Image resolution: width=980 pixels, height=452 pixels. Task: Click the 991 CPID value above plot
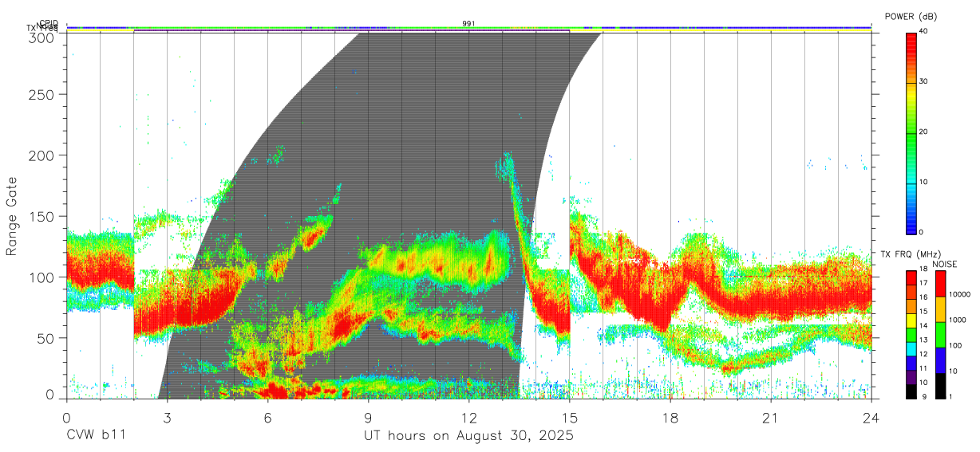[x=468, y=24]
